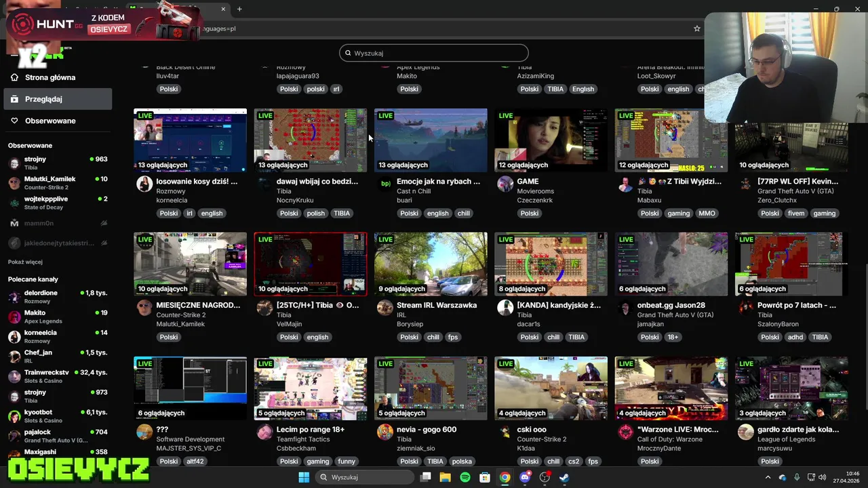Select the MMO tag under Mabaxu stream
868x488 pixels.
click(707, 213)
